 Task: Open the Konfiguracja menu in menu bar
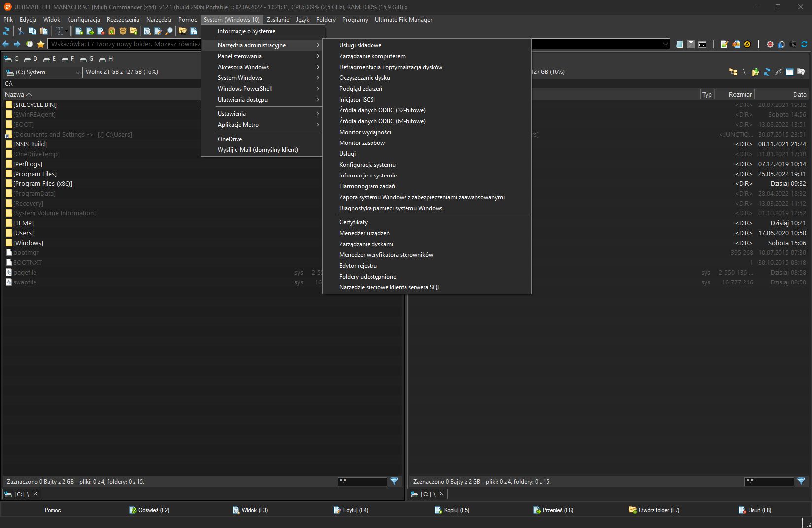coord(83,20)
